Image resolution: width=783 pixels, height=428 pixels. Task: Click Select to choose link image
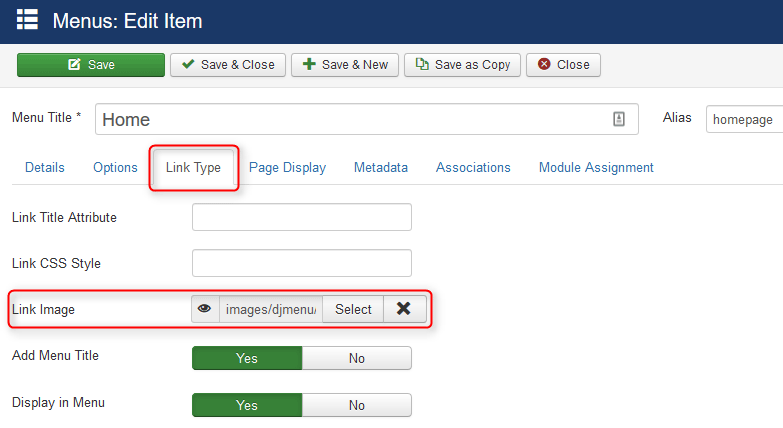[x=353, y=309]
